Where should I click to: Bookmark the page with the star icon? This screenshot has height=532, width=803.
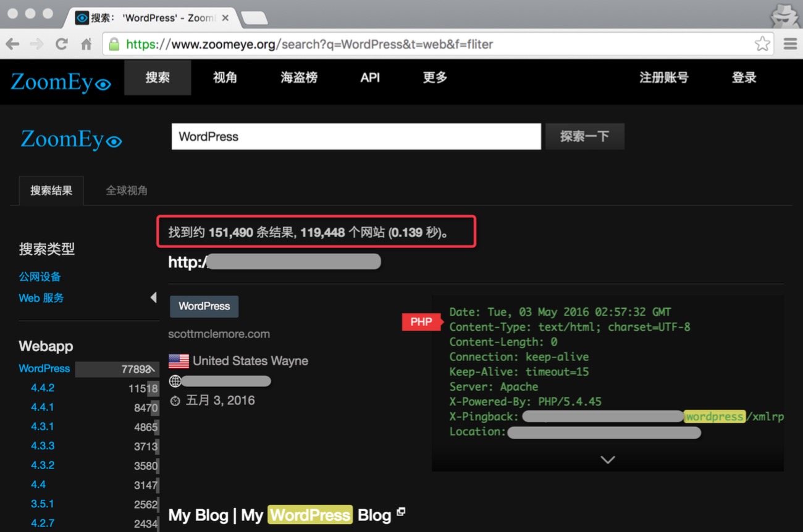click(x=762, y=44)
